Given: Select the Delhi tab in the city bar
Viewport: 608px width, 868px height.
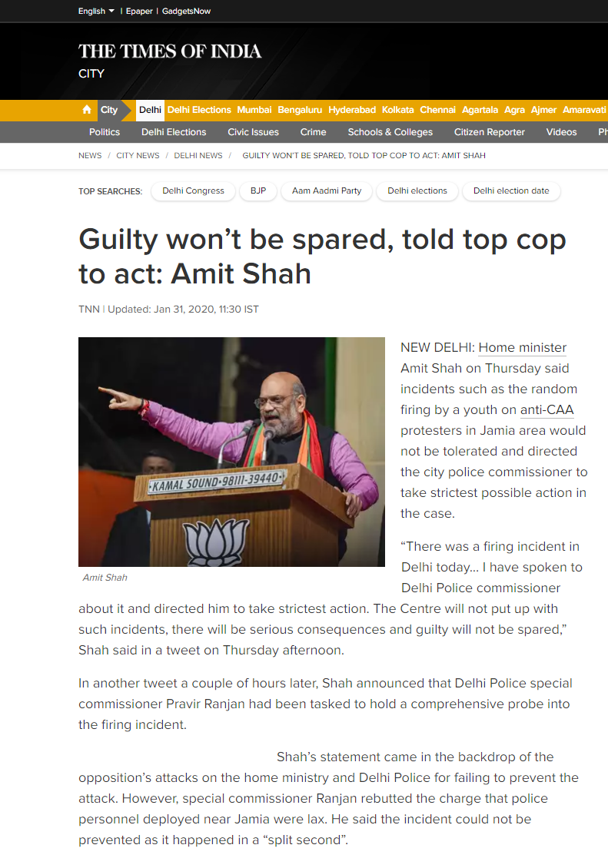Looking at the screenshot, I should 150,110.
